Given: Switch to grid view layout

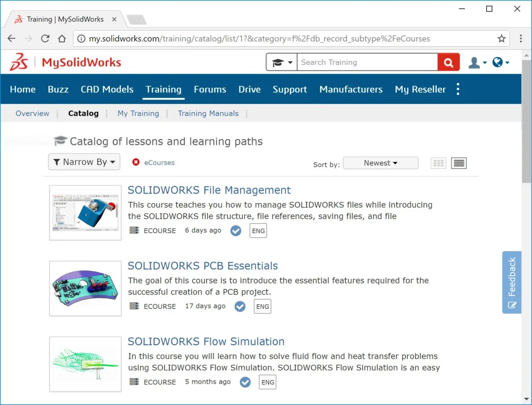Looking at the screenshot, I should coord(438,163).
